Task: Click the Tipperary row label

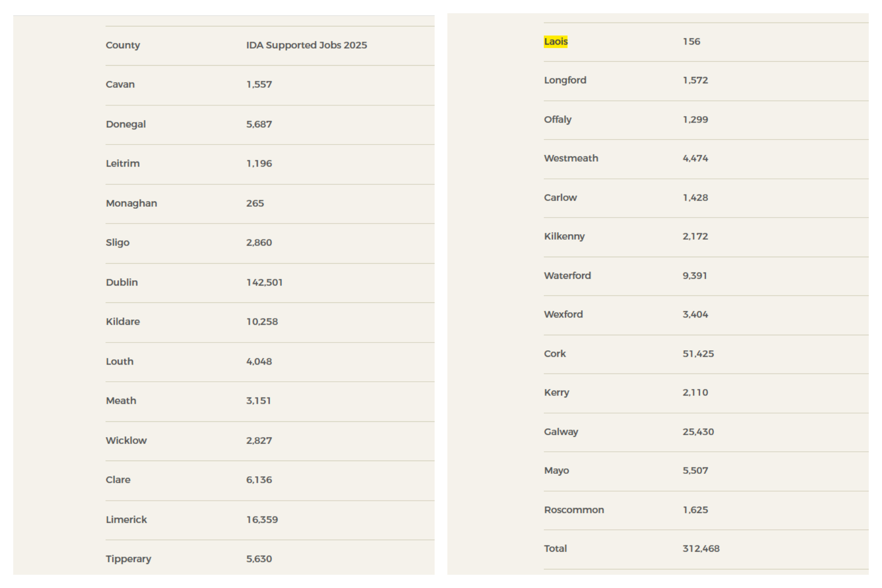Action: [x=128, y=559]
